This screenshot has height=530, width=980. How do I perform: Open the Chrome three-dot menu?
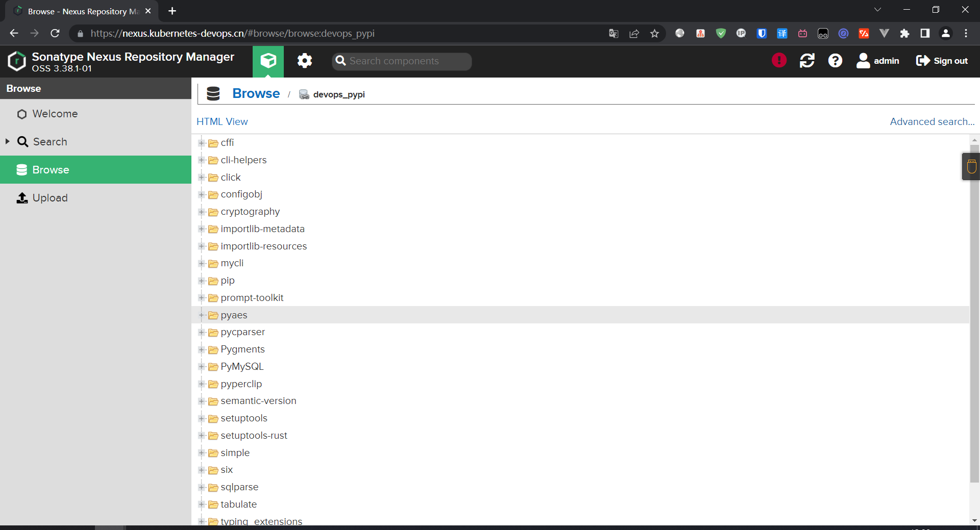coord(966,34)
